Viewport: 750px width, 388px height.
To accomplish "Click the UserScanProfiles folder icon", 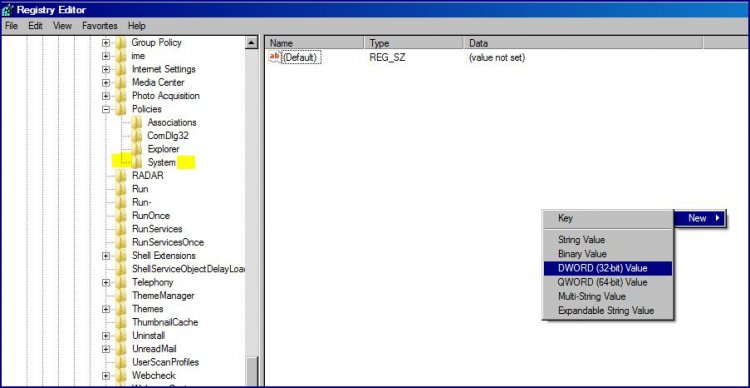I will [121, 362].
